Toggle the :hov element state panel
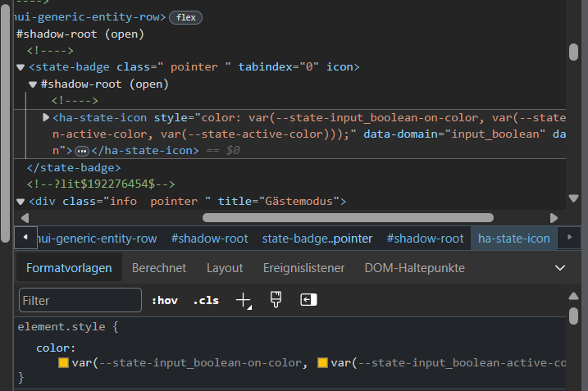 [164, 301]
